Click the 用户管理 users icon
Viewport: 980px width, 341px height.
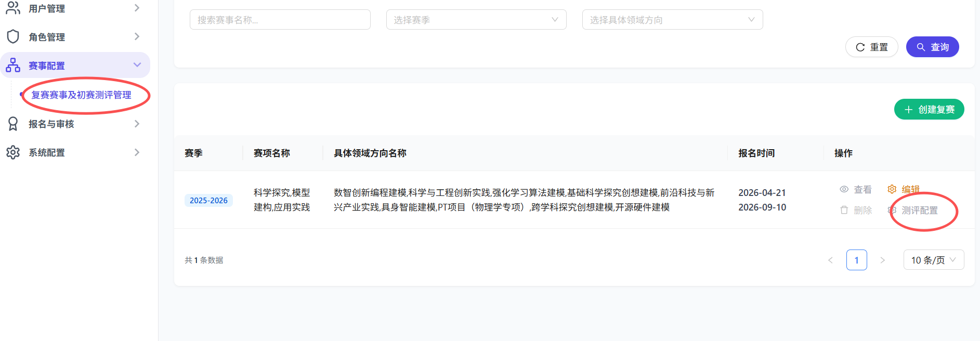tap(13, 8)
